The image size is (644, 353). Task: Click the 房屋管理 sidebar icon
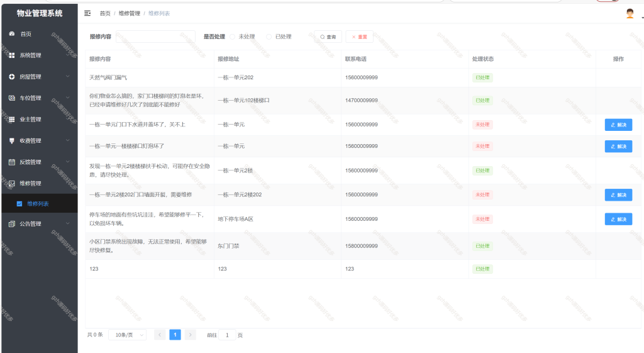pyautogui.click(x=12, y=76)
